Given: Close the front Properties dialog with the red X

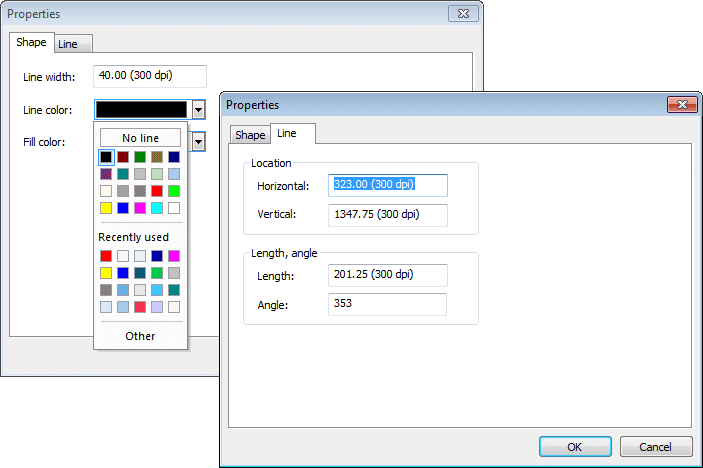Looking at the screenshot, I should [x=682, y=104].
